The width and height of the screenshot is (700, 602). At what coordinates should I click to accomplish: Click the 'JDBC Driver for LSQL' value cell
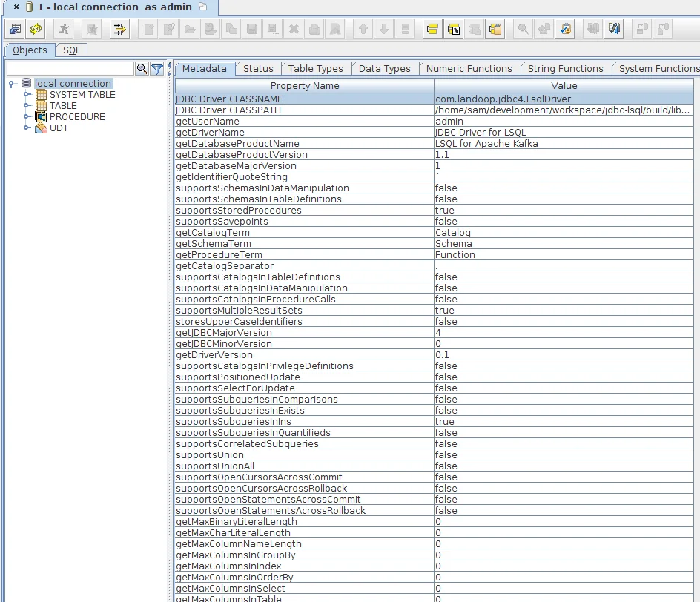point(564,133)
